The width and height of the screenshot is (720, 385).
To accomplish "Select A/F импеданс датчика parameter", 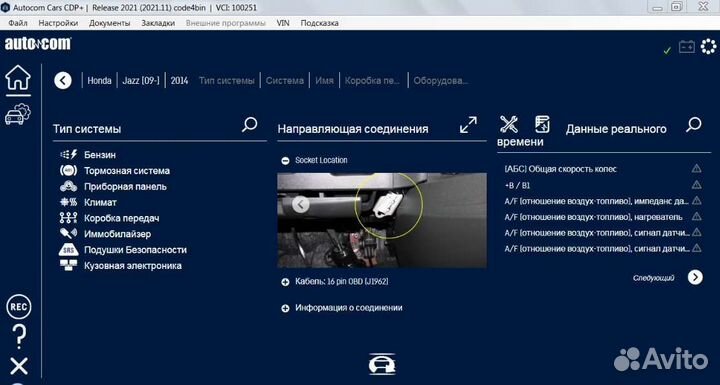I will [x=596, y=201].
